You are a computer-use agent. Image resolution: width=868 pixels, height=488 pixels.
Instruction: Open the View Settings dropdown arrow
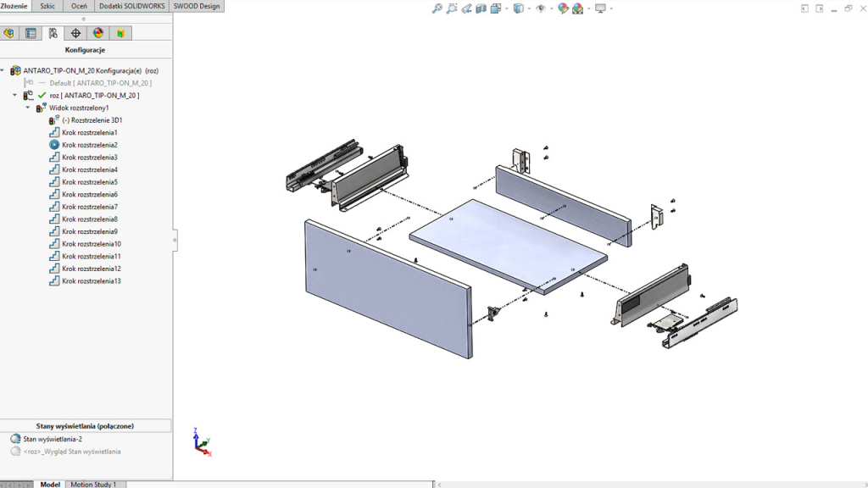(x=612, y=8)
